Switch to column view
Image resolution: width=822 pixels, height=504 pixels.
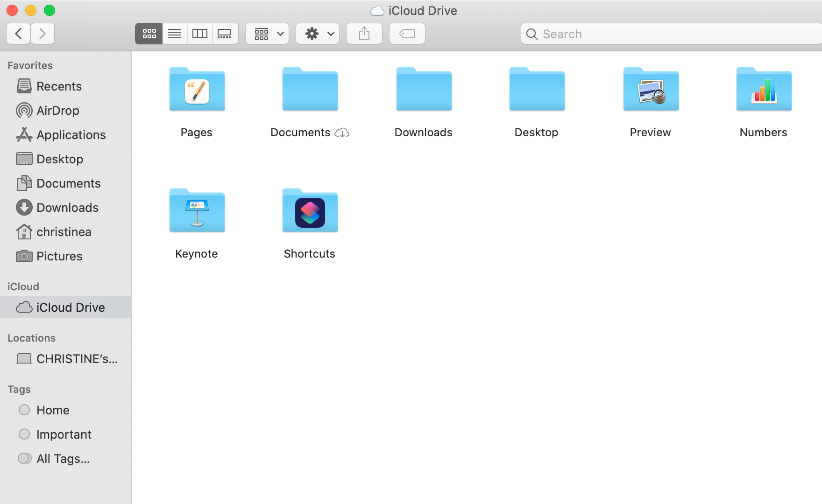200,34
